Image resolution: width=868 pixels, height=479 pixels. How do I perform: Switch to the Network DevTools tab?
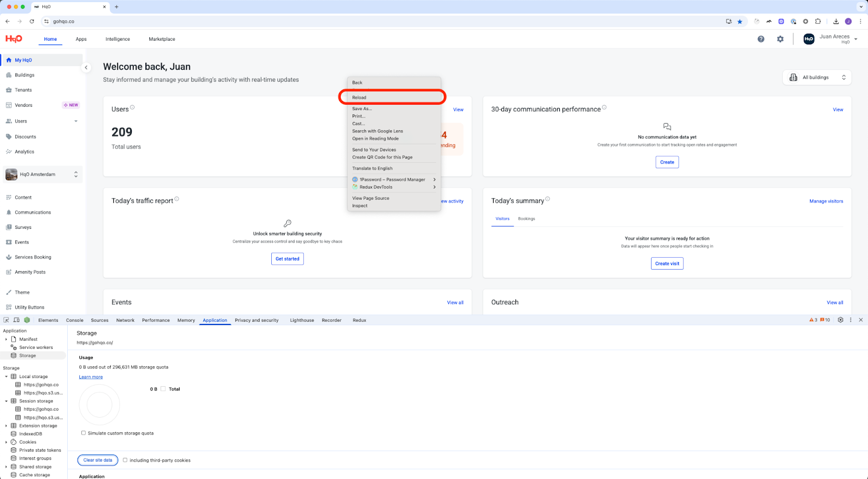(x=125, y=320)
